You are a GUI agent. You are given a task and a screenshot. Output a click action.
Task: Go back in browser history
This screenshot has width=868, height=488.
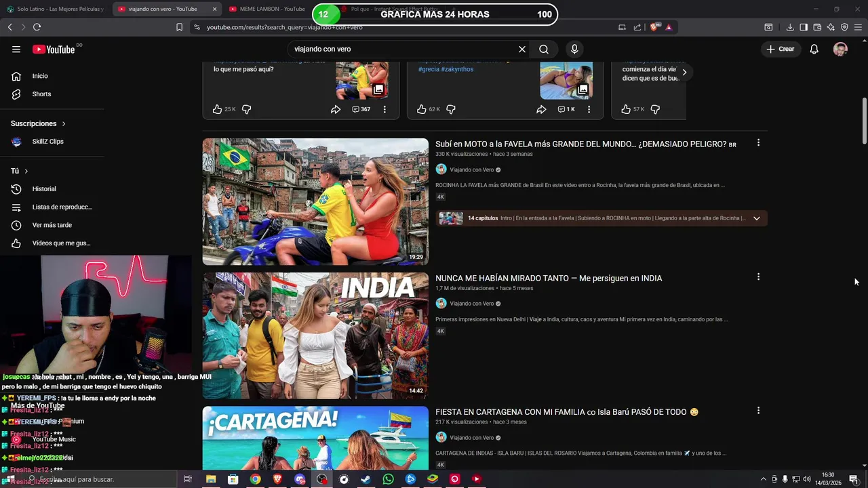[x=9, y=27]
